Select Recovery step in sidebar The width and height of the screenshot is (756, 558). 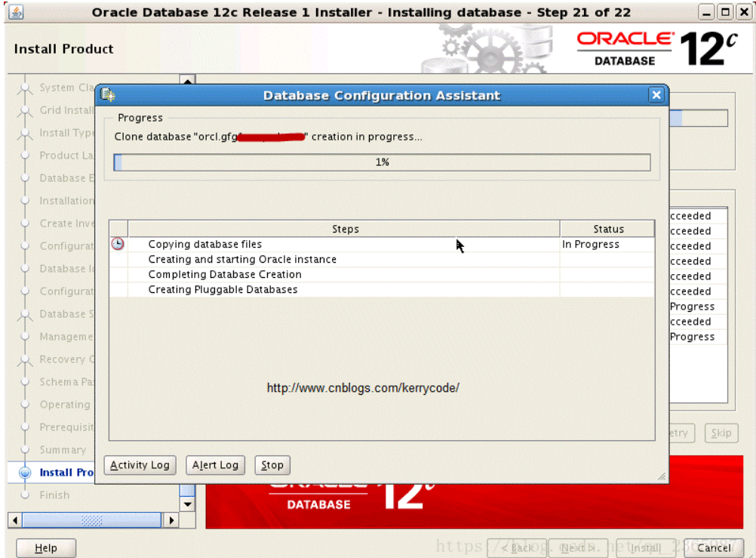coord(66,359)
